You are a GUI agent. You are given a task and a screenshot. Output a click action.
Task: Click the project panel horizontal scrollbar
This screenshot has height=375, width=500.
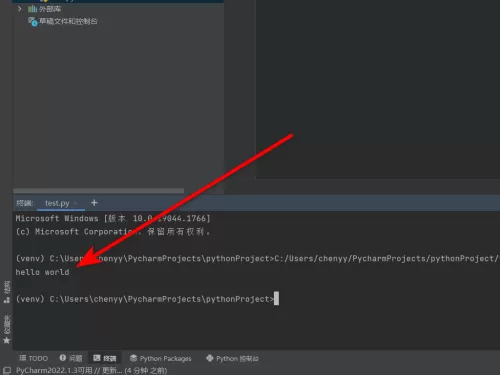pyautogui.click(x=98, y=191)
